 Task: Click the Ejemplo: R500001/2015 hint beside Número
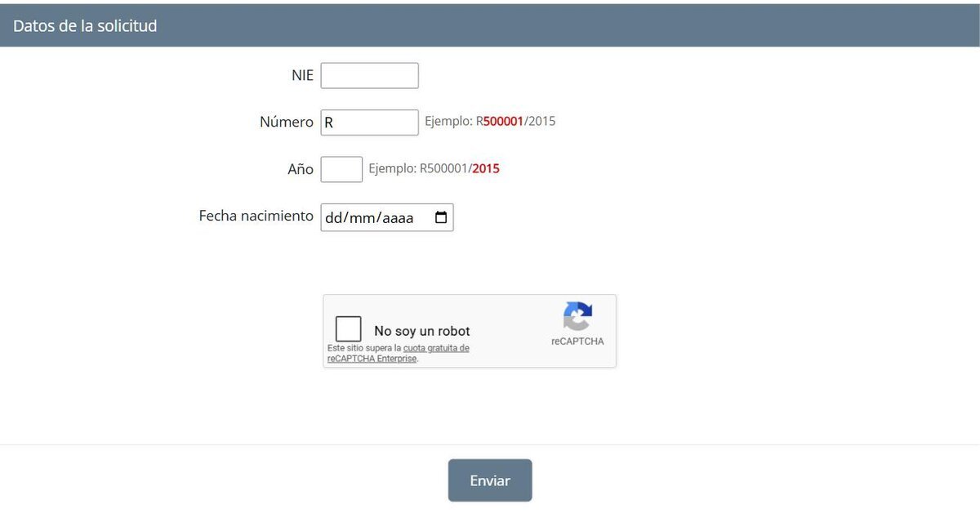pyautogui.click(x=490, y=121)
